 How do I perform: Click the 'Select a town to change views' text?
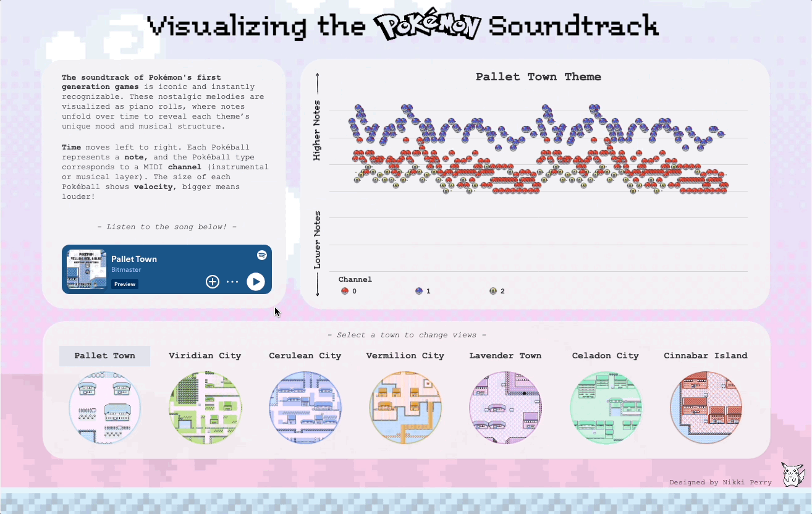[x=407, y=335]
